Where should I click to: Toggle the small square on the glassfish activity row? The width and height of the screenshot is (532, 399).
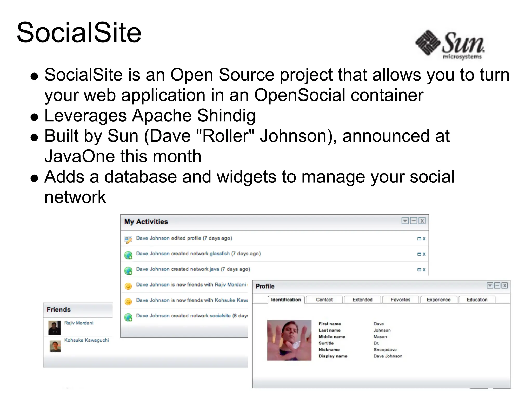(x=419, y=254)
